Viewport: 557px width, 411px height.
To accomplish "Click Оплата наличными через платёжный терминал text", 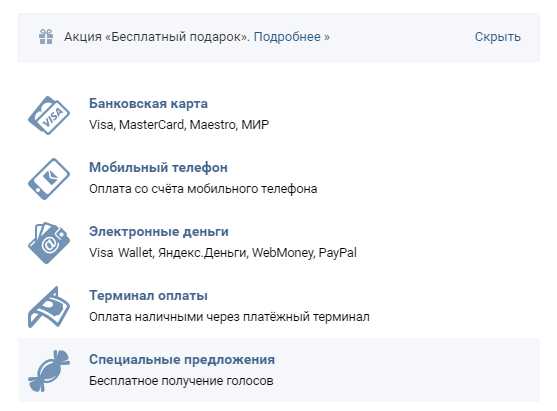I will tap(229, 317).
